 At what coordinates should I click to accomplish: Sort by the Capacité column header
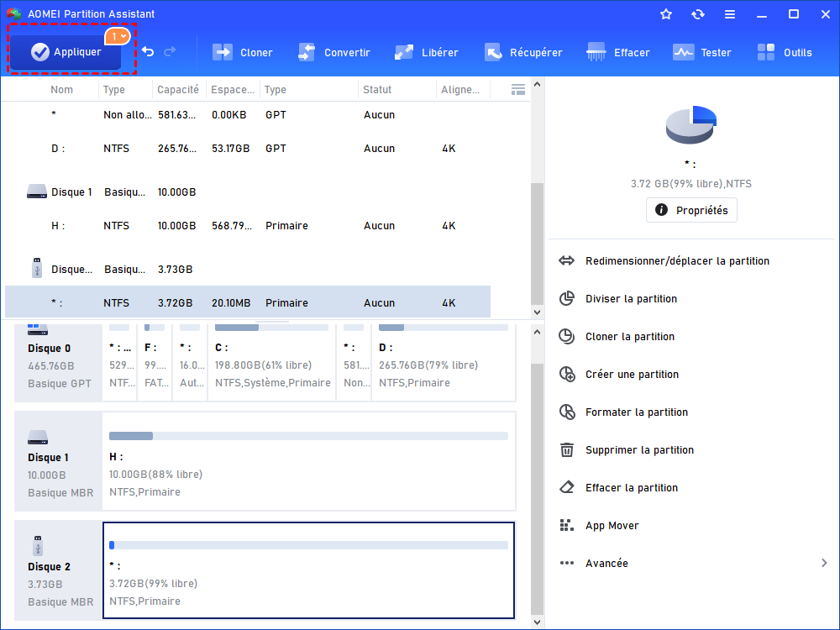pos(178,90)
